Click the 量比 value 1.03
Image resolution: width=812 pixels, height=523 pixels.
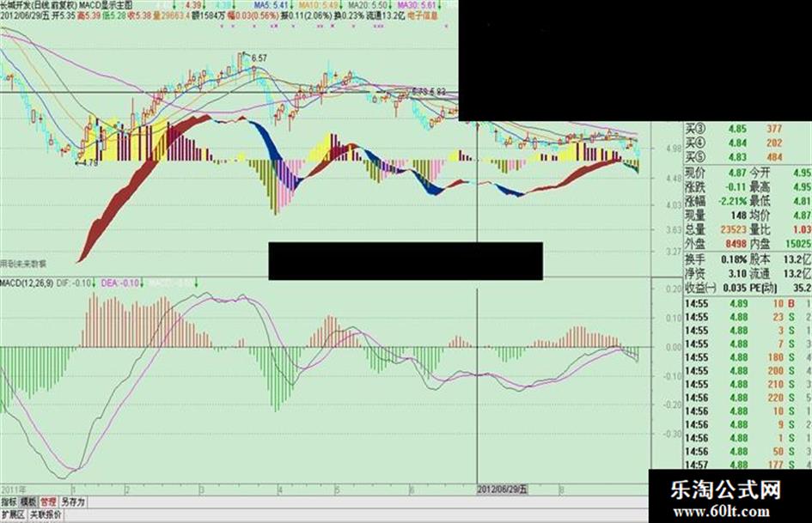(x=803, y=229)
